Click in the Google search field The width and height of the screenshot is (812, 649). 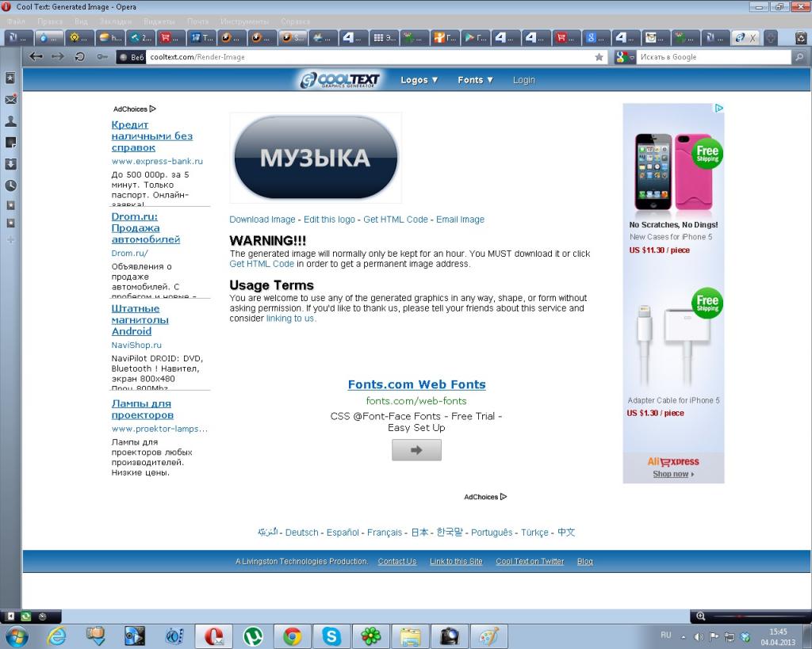pos(712,57)
